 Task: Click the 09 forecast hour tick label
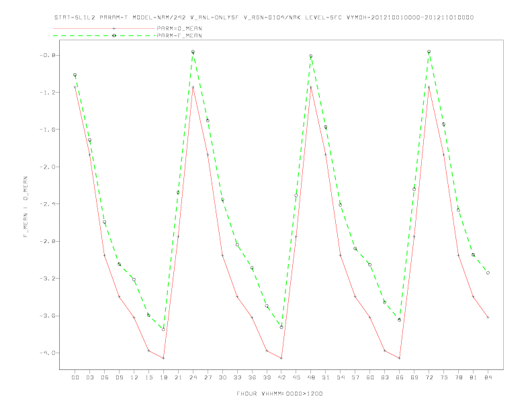(x=119, y=377)
